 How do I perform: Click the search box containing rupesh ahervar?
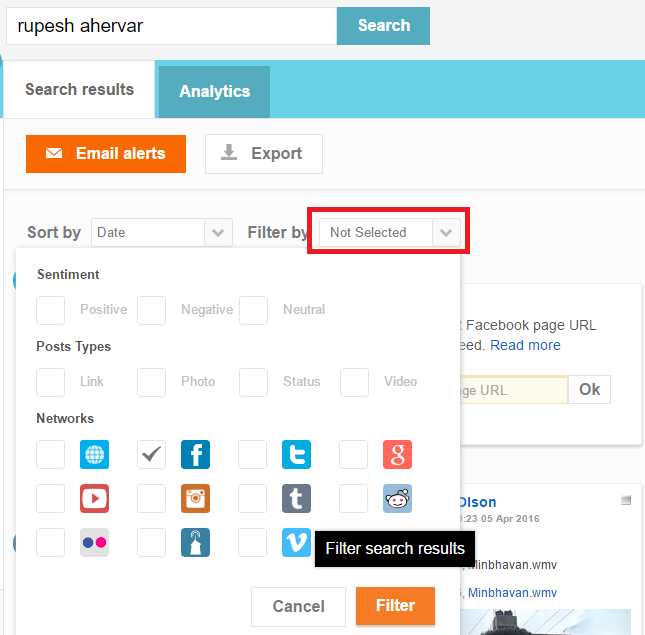click(x=172, y=26)
